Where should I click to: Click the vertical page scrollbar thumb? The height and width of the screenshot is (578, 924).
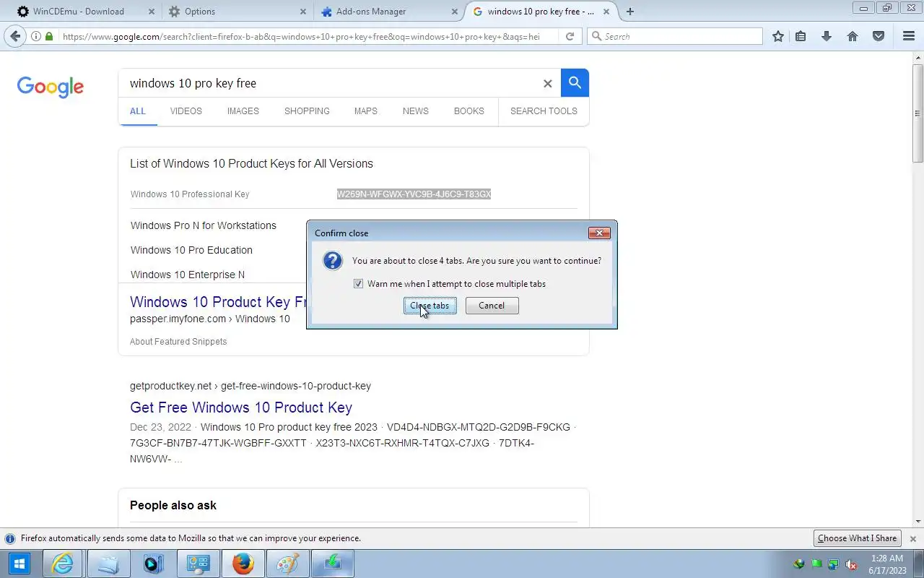click(918, 112)
